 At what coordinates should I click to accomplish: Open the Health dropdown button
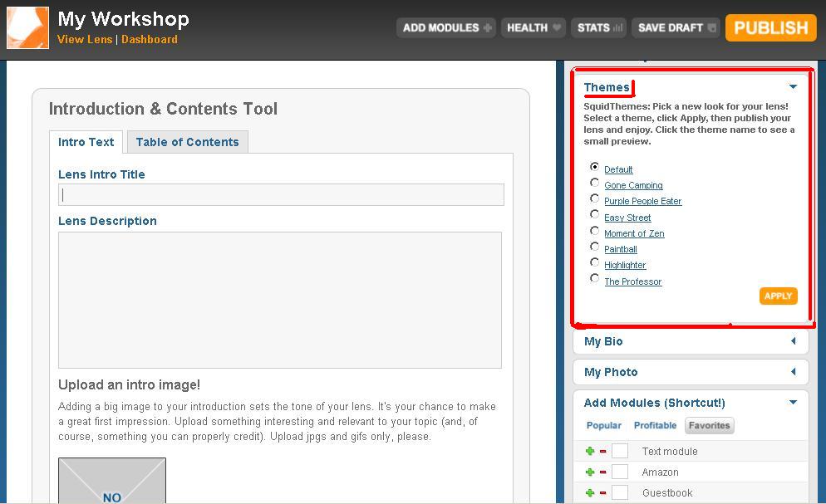click(533, 27)
